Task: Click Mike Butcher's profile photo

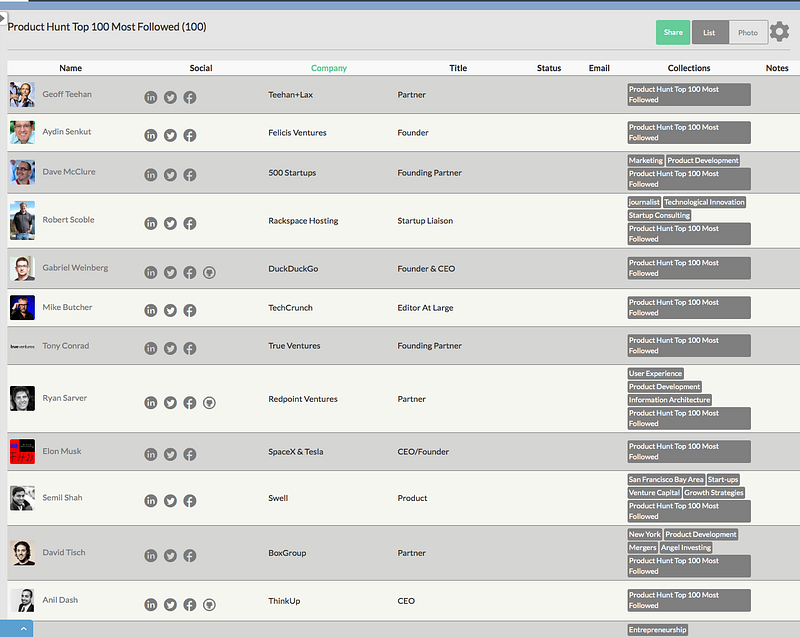Action: point(22,308)
